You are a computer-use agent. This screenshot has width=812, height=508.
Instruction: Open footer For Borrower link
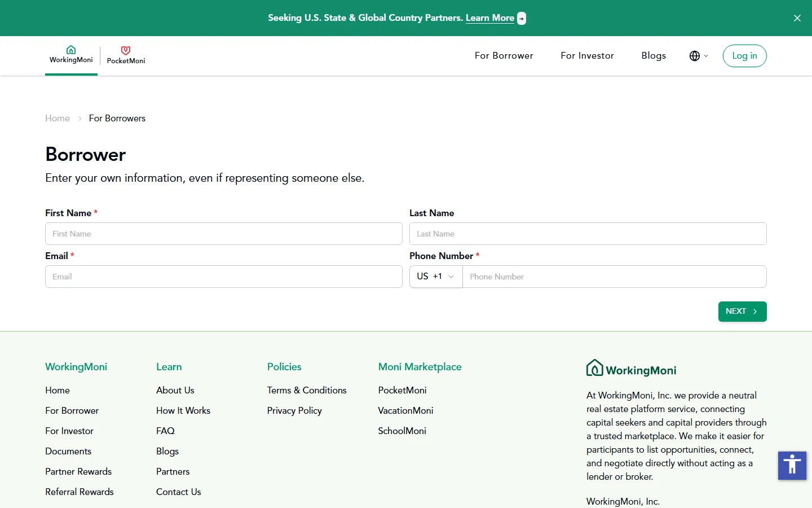72,410
